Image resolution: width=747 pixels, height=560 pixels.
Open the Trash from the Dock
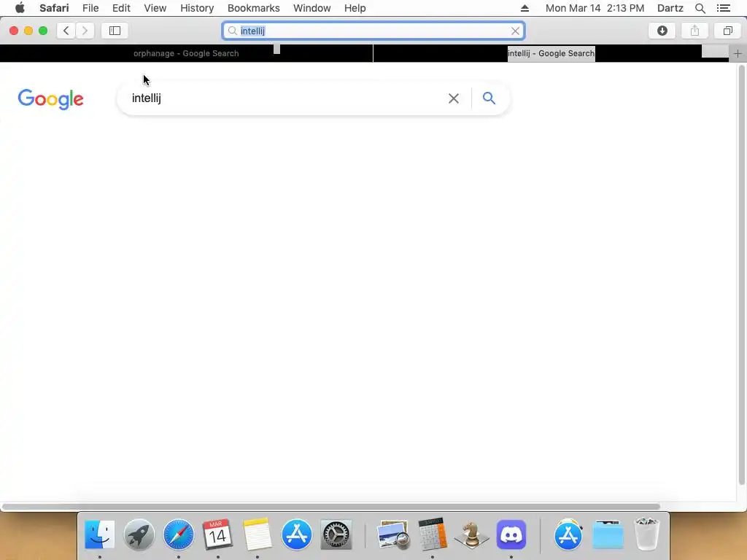(x=646, y=534)
